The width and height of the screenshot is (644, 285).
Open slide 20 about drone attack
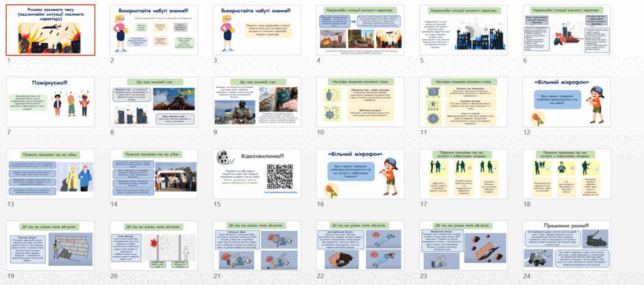coord(153,245)
